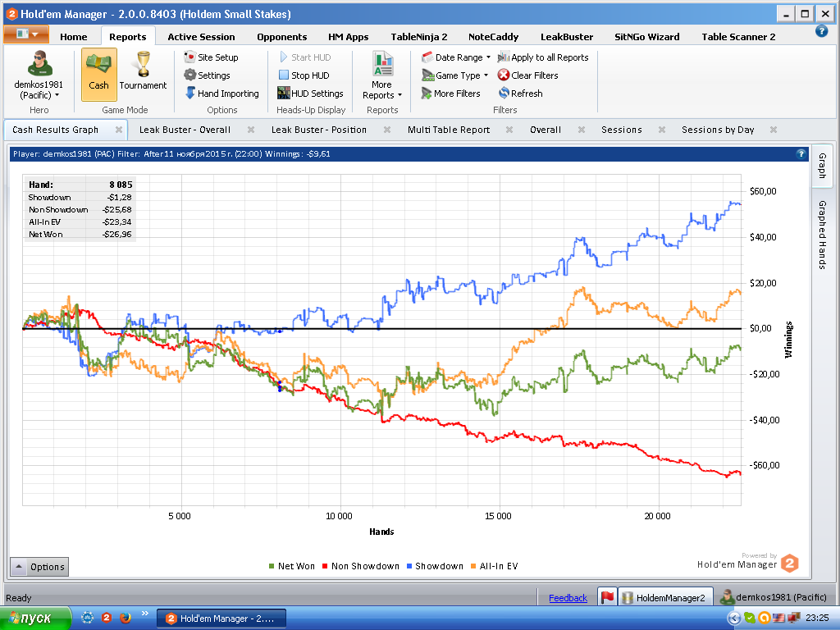Close the Leak Buster - Overall tab
This screenshot has width=840, height=630.
(x=251, y=130)
